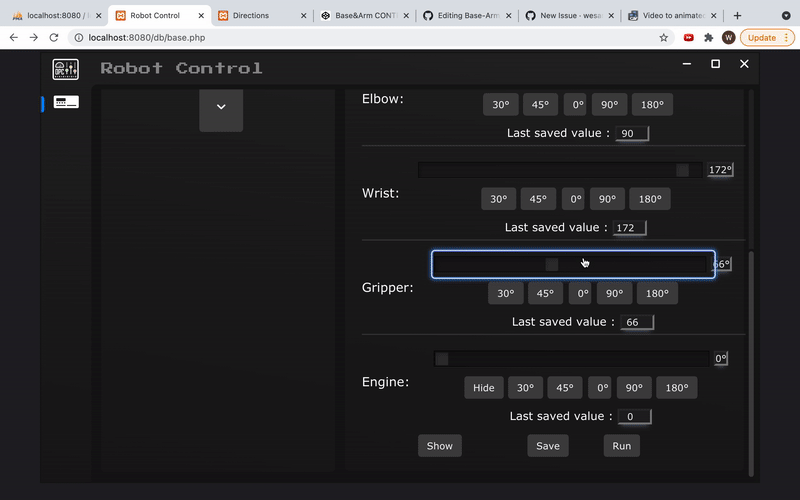The image size is (800, 500).
Task: Open the browser extensions puzzle icon
Action: (x=708, y=37)
